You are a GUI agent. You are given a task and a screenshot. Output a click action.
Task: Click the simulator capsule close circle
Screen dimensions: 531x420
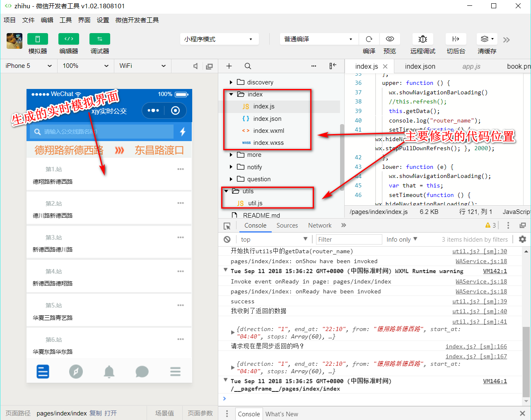click(x=175, y=110)
